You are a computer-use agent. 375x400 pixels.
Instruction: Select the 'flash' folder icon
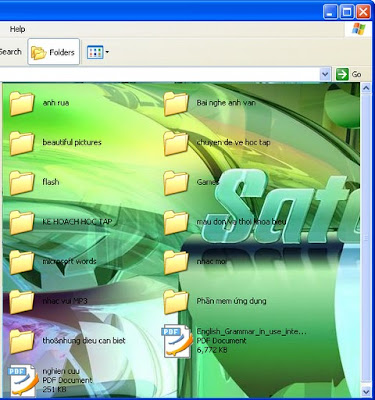(x=22, y=183)
